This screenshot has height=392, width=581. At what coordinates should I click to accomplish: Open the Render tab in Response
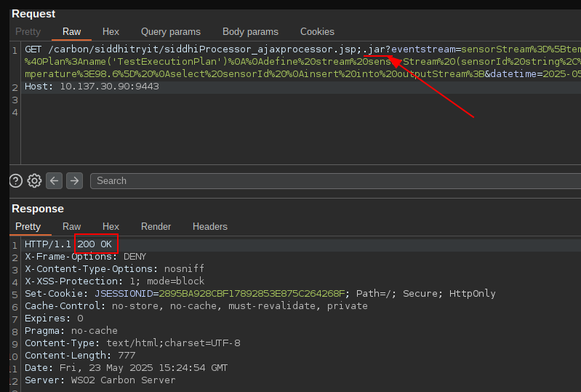(156, 227)
